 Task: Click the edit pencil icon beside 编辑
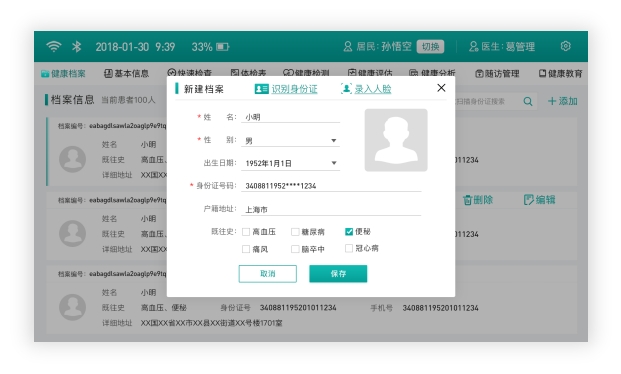pyautogui.click(x=528, y=200)
